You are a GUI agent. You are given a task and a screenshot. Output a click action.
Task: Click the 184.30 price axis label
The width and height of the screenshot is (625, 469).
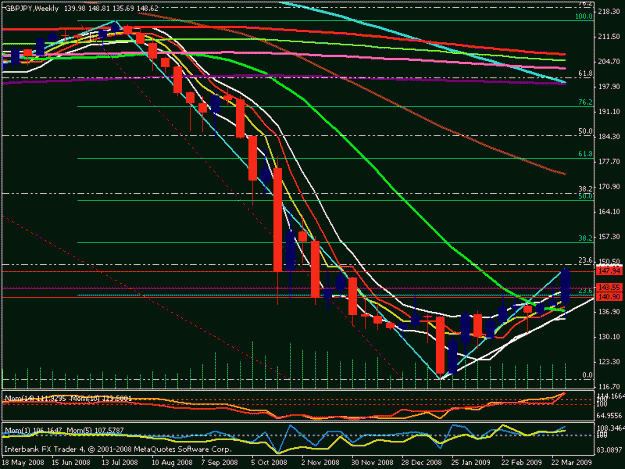coord(609,137)
